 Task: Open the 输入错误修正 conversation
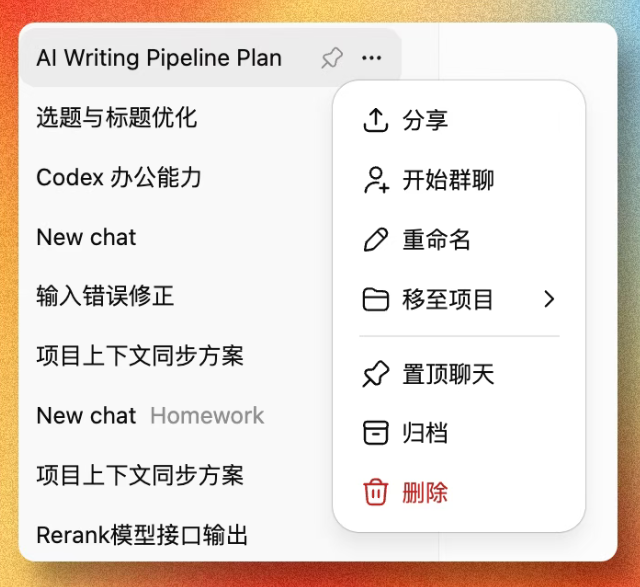click(105, 296)
